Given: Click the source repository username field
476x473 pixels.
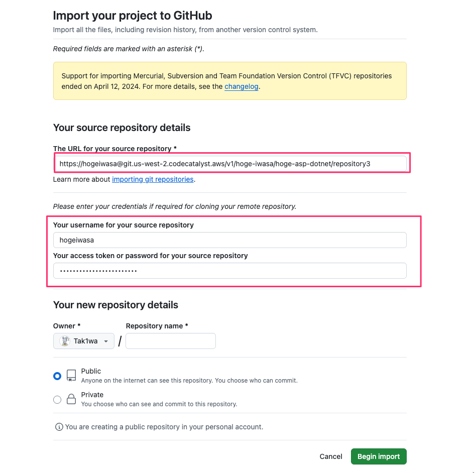Looking at the screenshot, I should tap(230, 240).
